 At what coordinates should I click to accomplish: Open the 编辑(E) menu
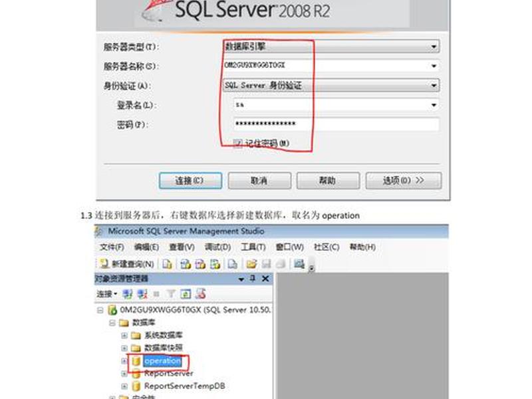[146, 247]
